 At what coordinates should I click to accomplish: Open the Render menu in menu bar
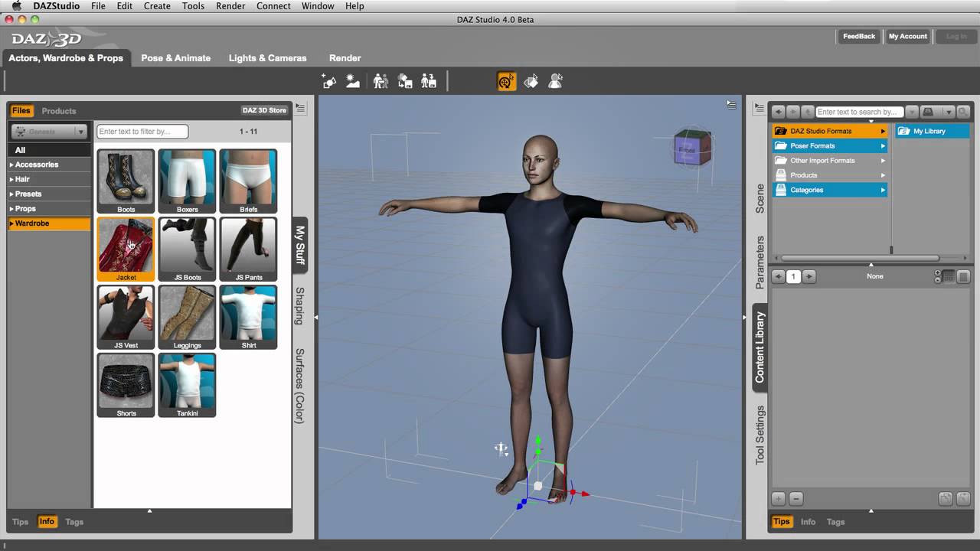230,6
